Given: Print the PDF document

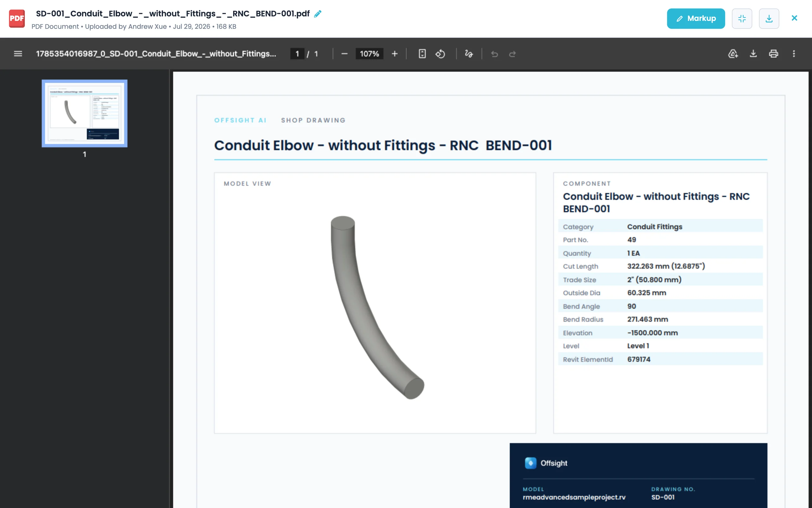Looking at the screenshot, I should 773,54.
